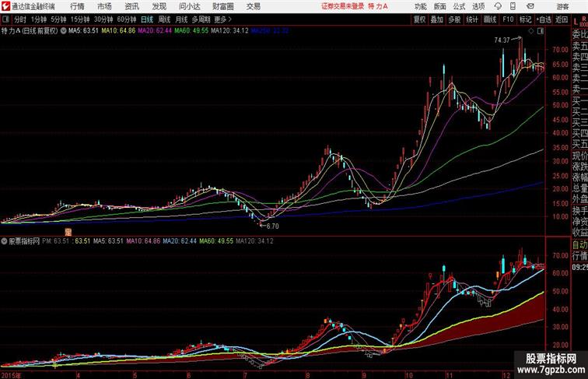Add stock via +自选 button
The height and width of the screenshot is (379, 588).
click(x=544, y=19)
